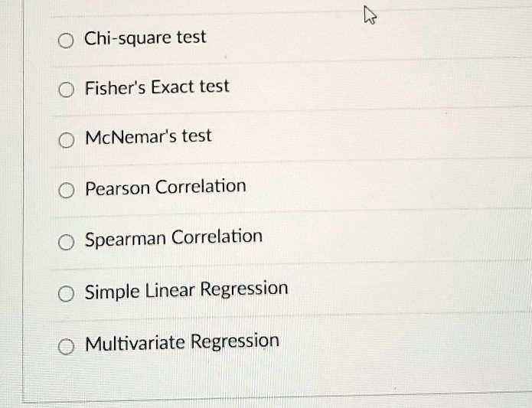Select the Spearman Correlation radio button
Image resolution: width=532 pixels, height=408 pixels.
coord(66,242)
